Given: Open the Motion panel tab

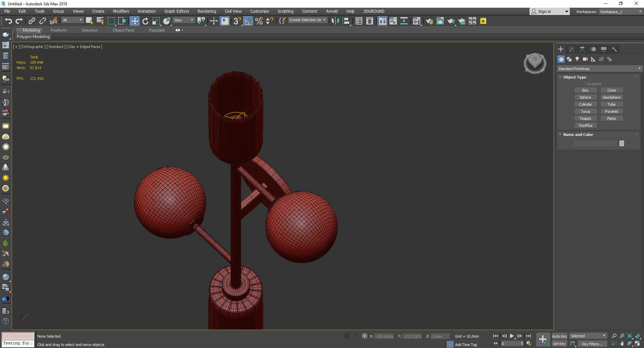Looking at the screenshot, I should (593, 49).
